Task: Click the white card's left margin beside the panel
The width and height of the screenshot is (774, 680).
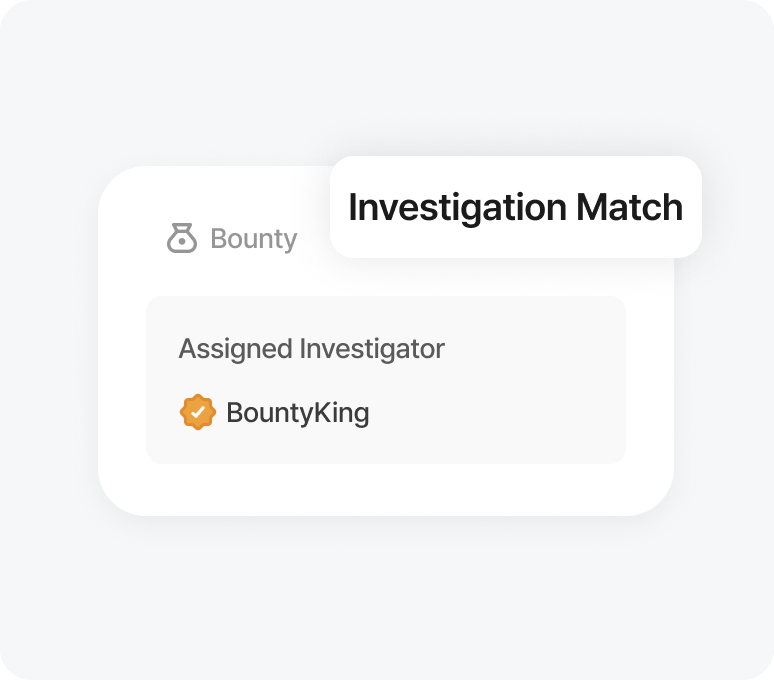Action: coord(122,380)
